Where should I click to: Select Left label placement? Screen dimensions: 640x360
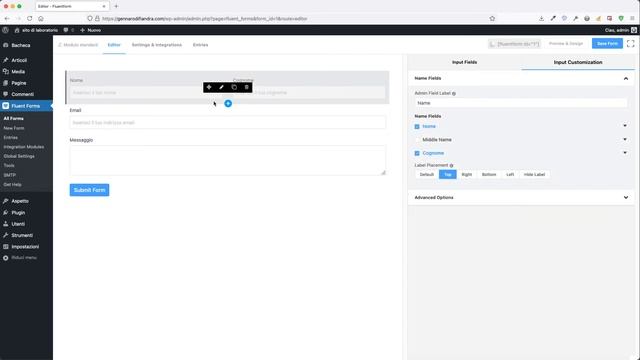click(510, 174)
